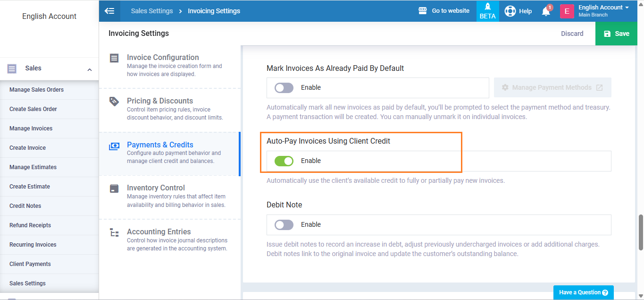Click the Invoice Configuration icon
The width and height of the screenshot is (644, 300).
(114, 58)
